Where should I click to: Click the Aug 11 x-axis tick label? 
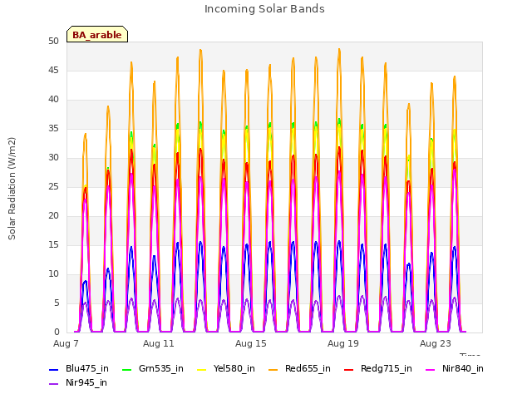(x=159, y=343)
